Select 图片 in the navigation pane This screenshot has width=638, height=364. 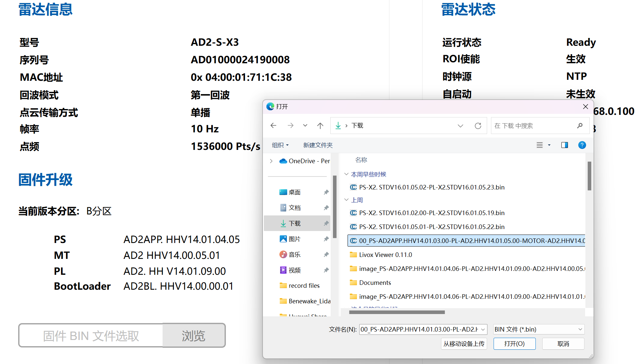pos(295,239)
